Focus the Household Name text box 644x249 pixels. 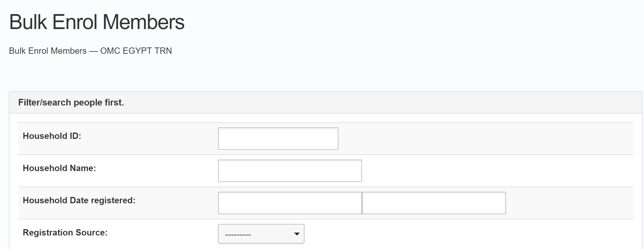pos(290,171)
